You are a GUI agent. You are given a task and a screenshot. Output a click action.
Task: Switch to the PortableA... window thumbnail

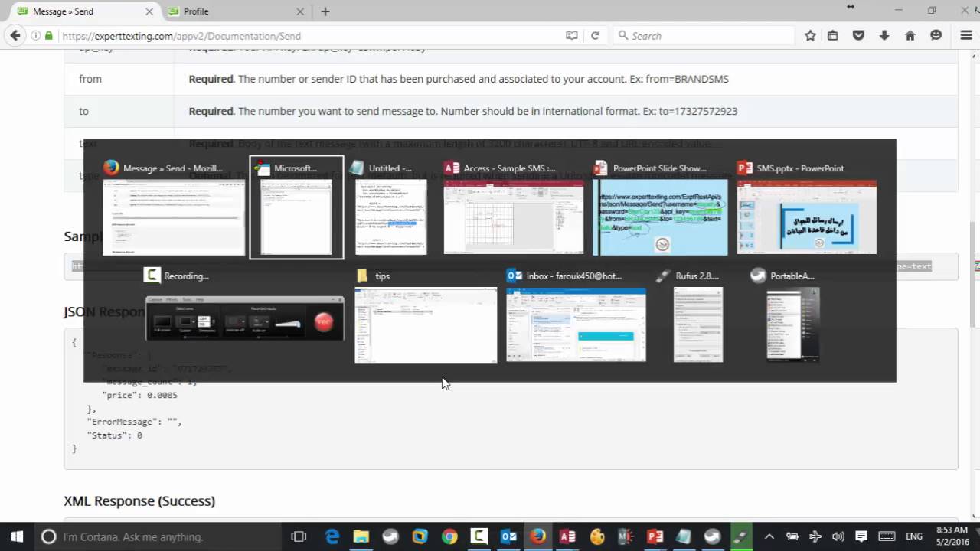coord(793,314)
